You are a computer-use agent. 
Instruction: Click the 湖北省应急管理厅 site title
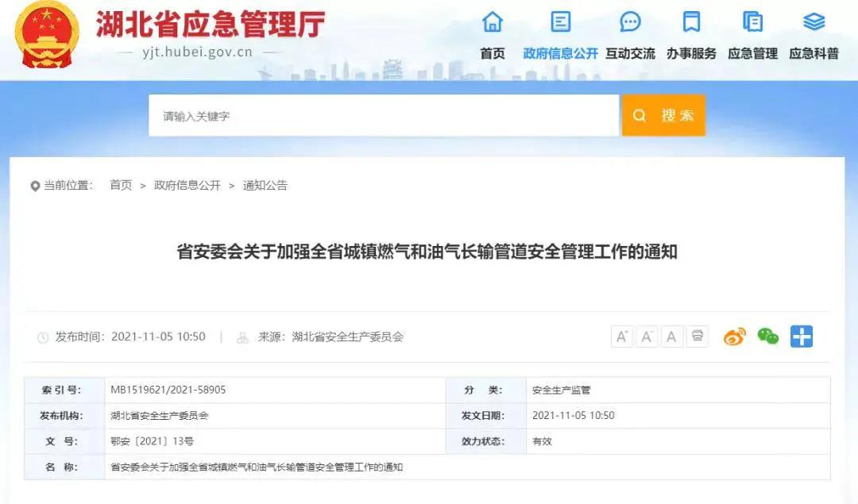tap(211, 25)
